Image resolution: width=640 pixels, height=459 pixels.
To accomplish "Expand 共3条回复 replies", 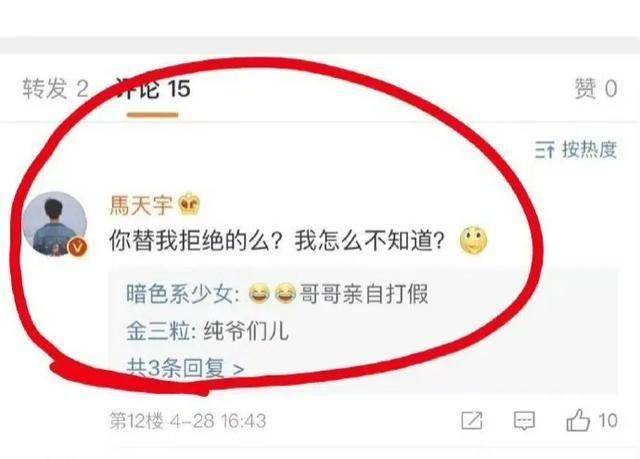I will click(185, 368).
